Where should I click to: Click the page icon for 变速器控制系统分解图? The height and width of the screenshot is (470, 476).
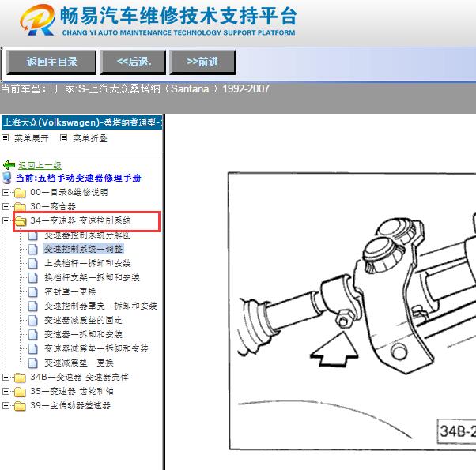click(33, 235)
